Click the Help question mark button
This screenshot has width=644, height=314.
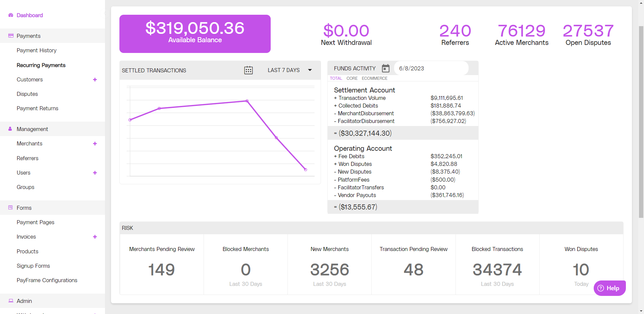click(x=609, y=288)
